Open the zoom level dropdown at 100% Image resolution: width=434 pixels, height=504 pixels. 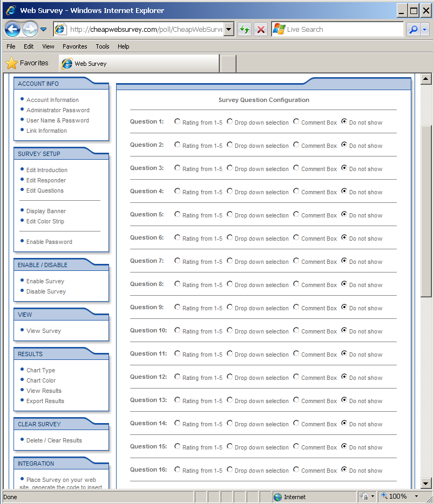416,496
